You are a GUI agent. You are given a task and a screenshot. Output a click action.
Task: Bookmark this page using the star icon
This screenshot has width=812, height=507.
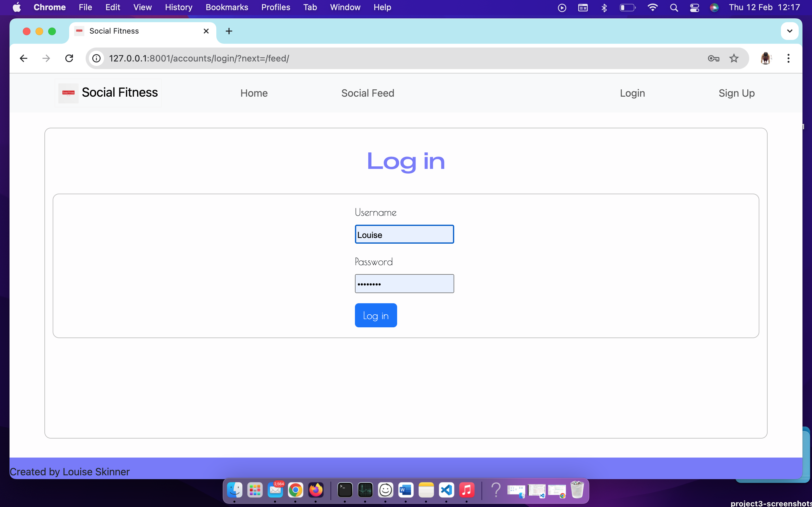pos(734,58)
